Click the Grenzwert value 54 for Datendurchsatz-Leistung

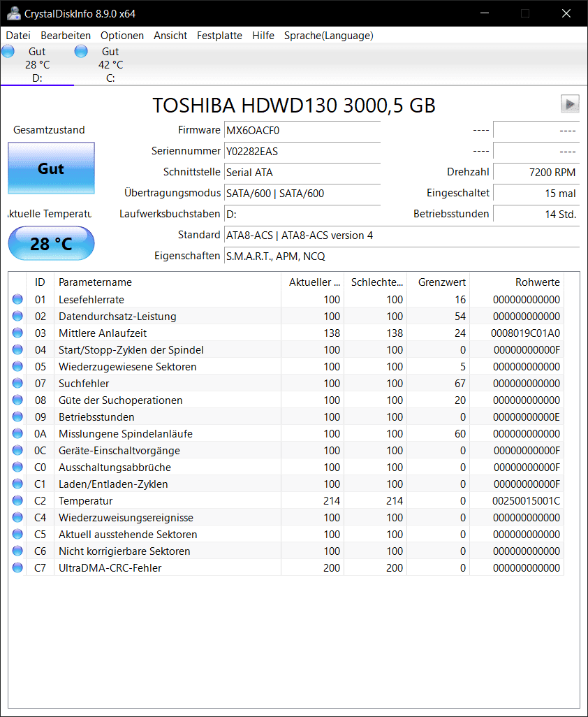point(460,316)
